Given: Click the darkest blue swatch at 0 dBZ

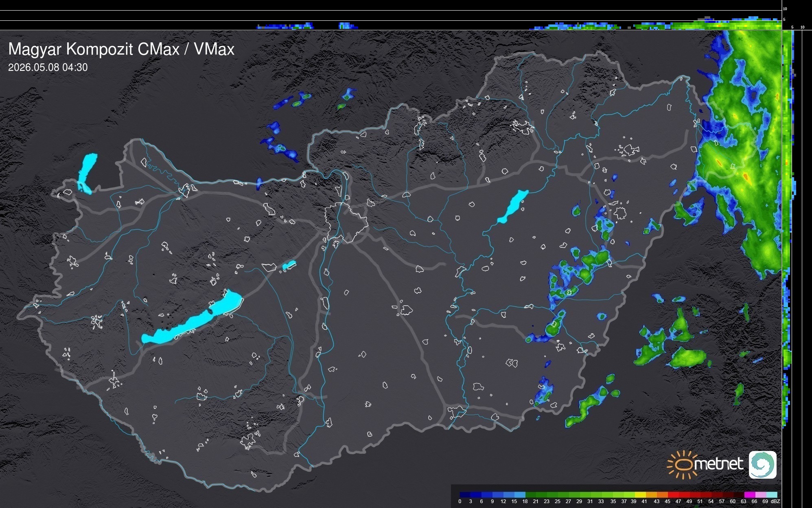Looking at the screenshot, I should click(465, 495).
